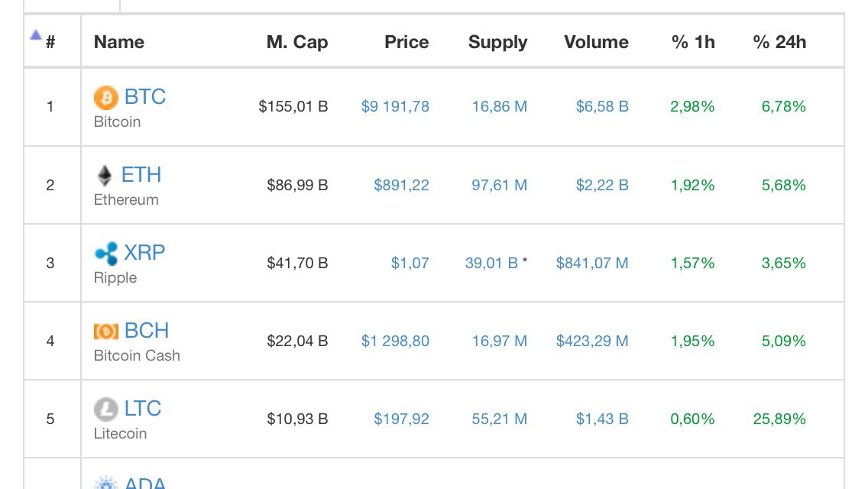The image size is (868, 489).
Task: Sort by % 24h column header
Action: [x=779, y=42]
